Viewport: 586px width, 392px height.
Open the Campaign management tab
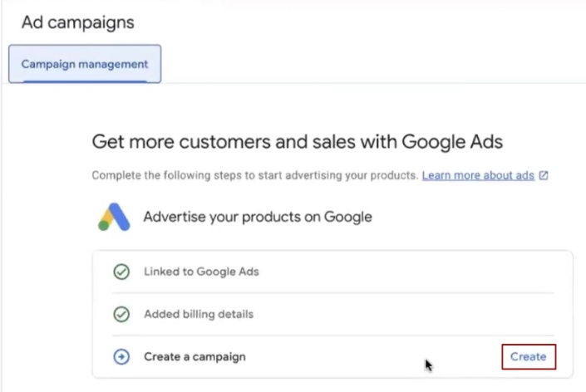(x=84, y=64)
